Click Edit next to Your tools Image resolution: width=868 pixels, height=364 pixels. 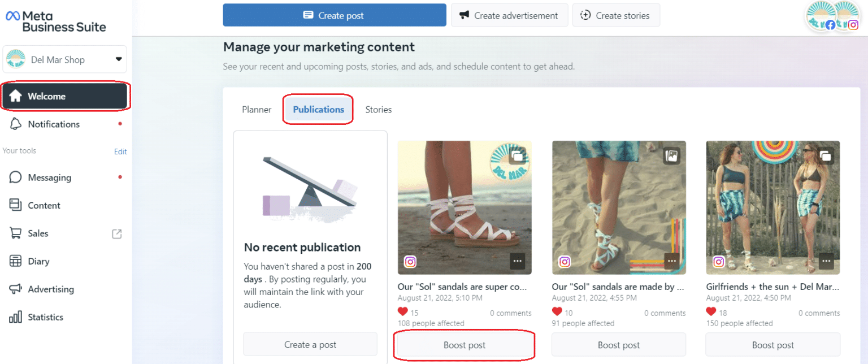coord(120,151)
